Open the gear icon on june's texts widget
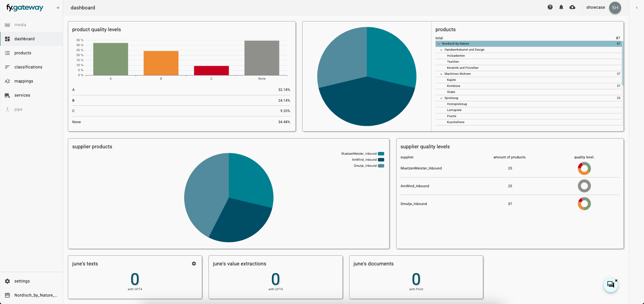The height and width of the screenshot is (304, 644). click(x=194, y=264)
